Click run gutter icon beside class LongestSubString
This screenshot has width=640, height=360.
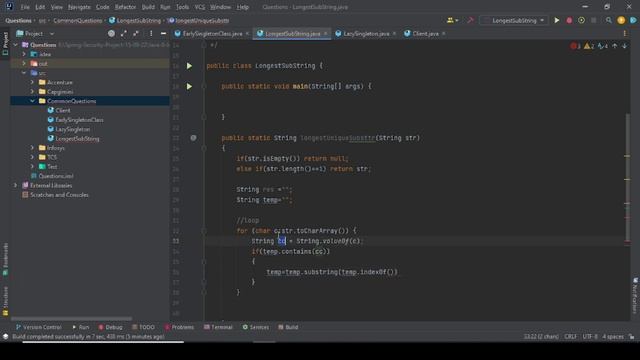coord(189,66)
